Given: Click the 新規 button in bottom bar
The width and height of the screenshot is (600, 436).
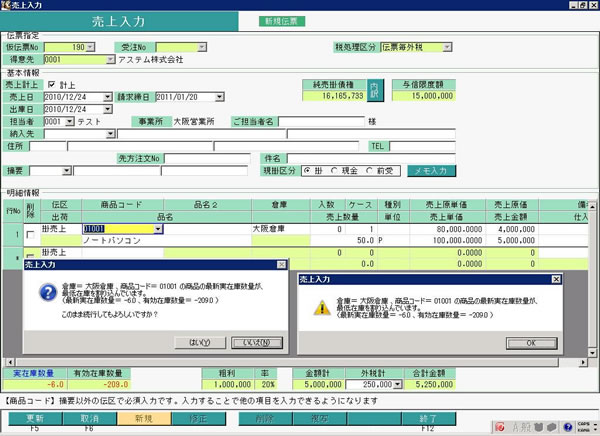Looking at the screenshot, I should click(144, 419).
